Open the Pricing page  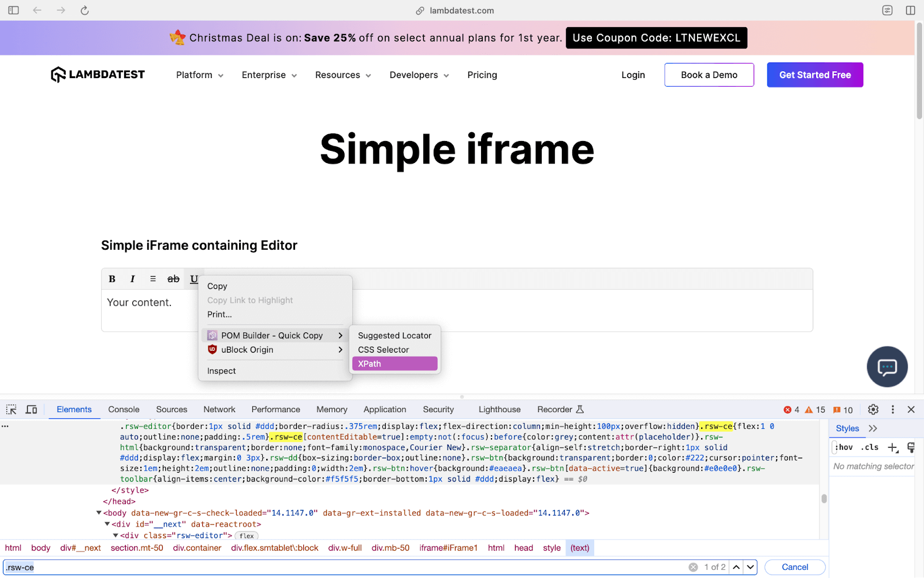(x=482, y=75)
